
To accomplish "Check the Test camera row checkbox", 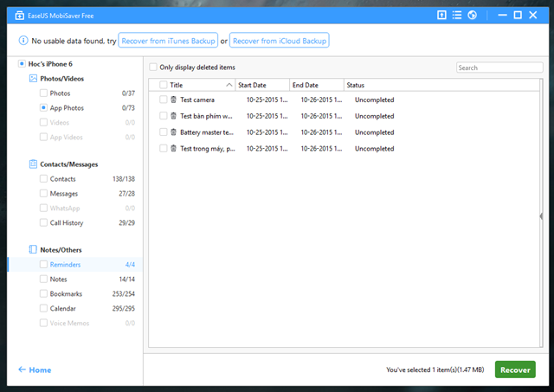I will pos(164,100).
